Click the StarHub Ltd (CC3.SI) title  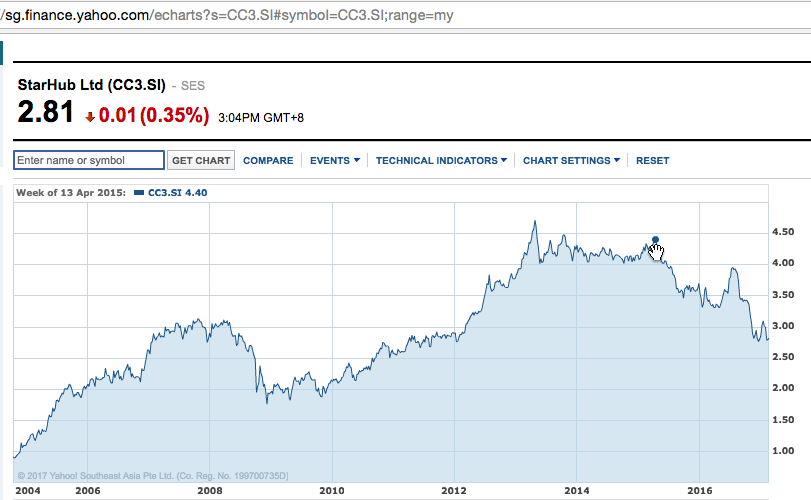pos(92,85)
